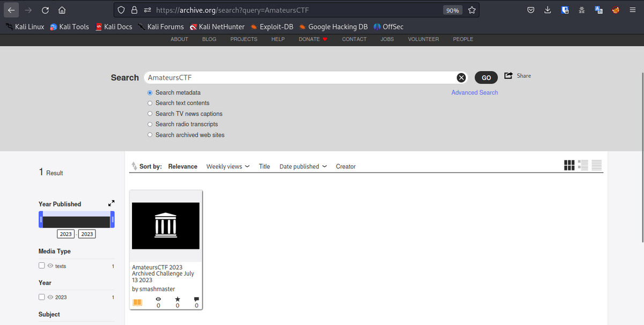
Task: Open the CONTACT menu item
Action: 354,39
